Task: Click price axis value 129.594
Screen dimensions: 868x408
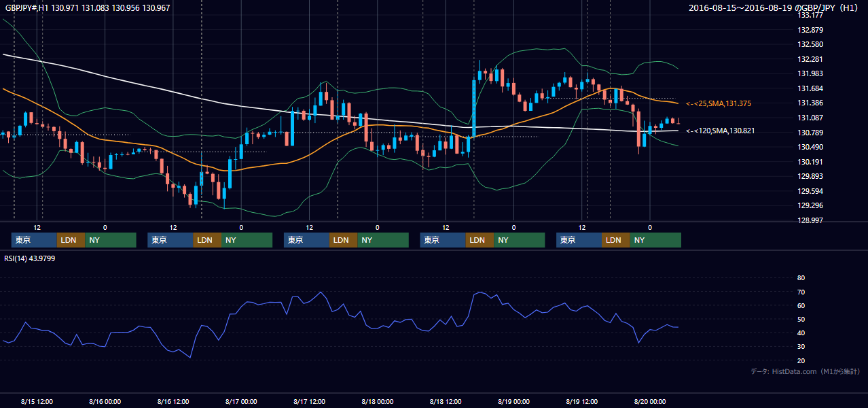Action: point(810,191)
